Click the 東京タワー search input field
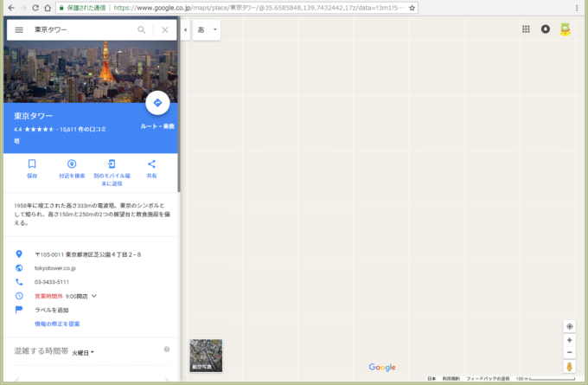The image size is (588, 385). coord(82,29)
